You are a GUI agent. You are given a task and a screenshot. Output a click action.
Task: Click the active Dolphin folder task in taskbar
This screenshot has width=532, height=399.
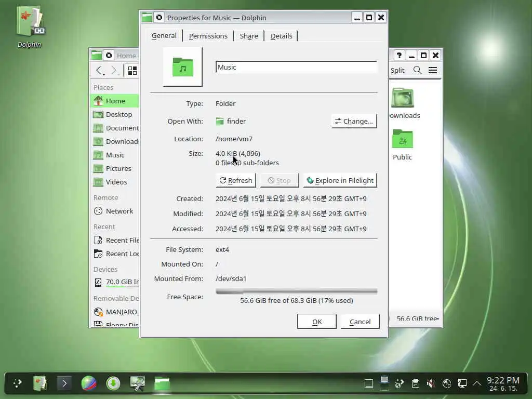[x=162, y=383]
